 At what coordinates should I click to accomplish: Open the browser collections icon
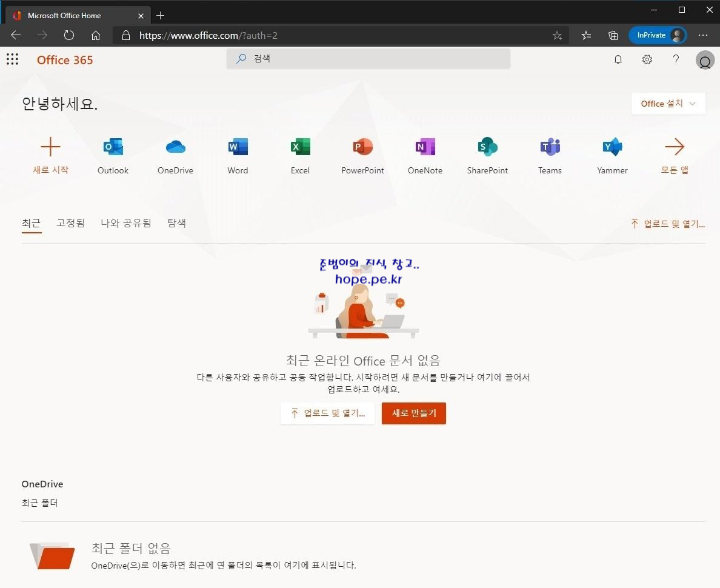click(x=613, y=35)
